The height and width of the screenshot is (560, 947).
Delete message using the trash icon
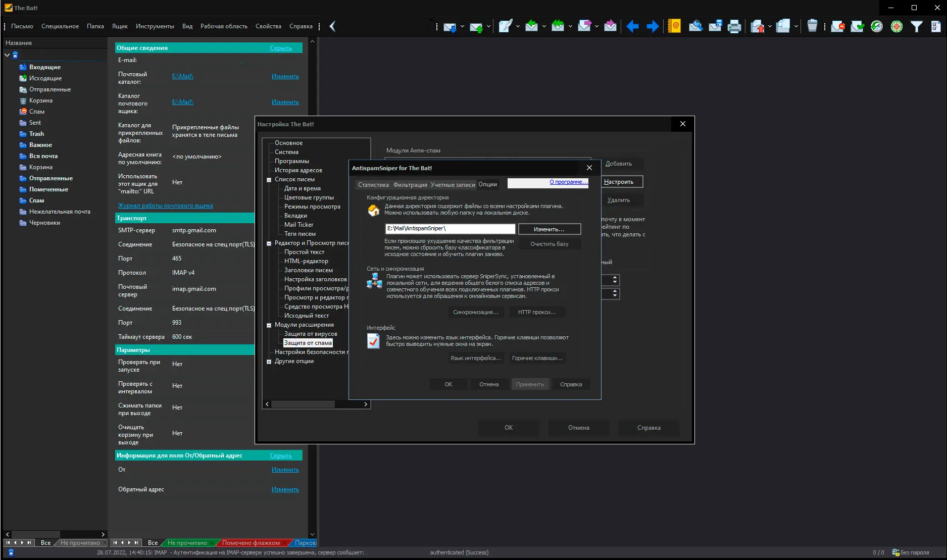coord(813,26)
